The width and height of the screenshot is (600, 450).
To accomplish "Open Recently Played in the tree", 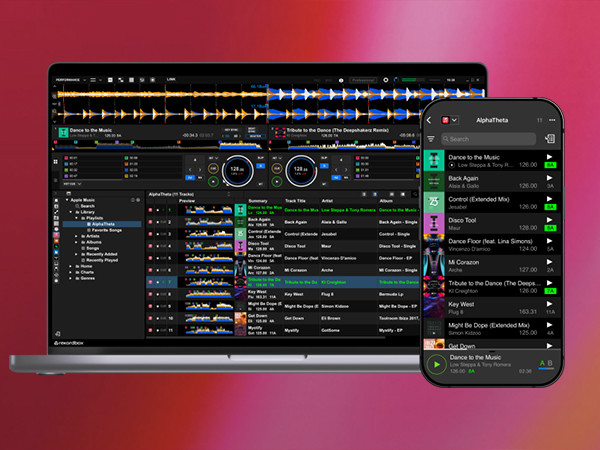I will point(102,260).
